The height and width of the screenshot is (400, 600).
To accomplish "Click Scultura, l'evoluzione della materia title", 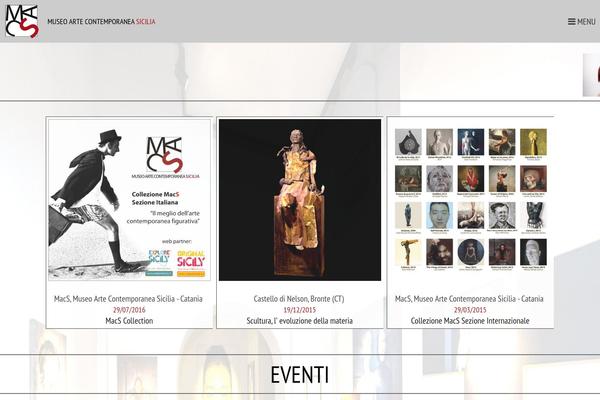I will tap(300, 321).
